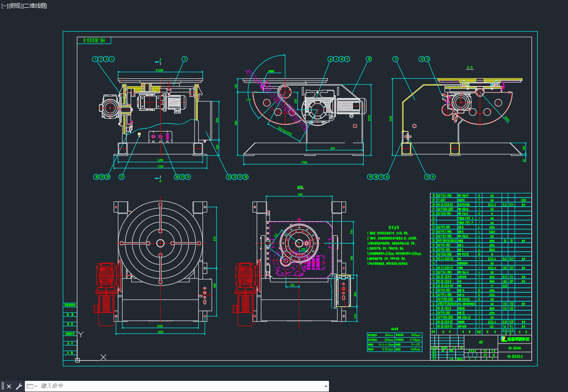Close the command line window
This screenshot has width=568, height=392.
(x=9, y=386)
